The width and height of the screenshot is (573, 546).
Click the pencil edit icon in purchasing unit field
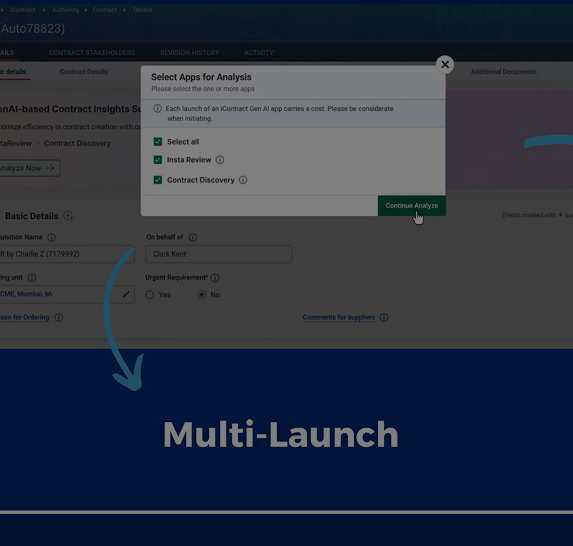click(126, 294)
